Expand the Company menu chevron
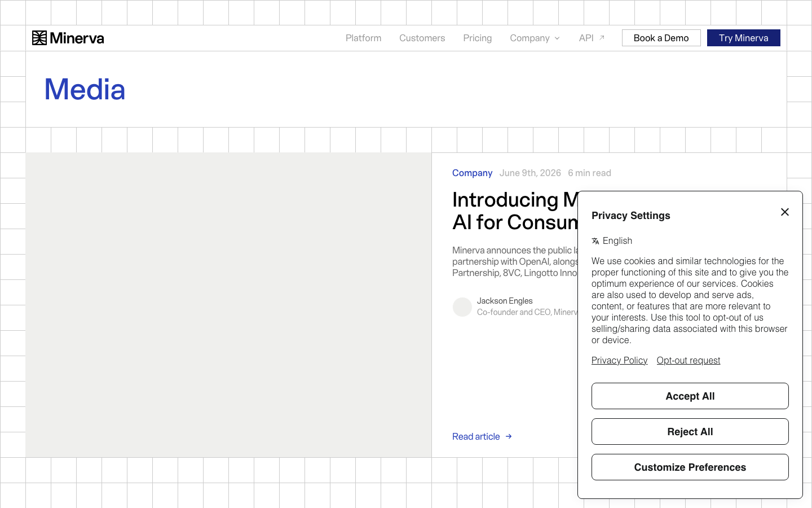Viewport: 812px width, 508px height. (557, 38)
